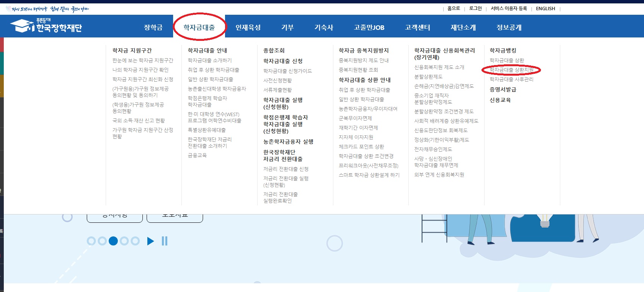Open 한눈에 보는 학자금 지원구간

click(x=143, y=60)
